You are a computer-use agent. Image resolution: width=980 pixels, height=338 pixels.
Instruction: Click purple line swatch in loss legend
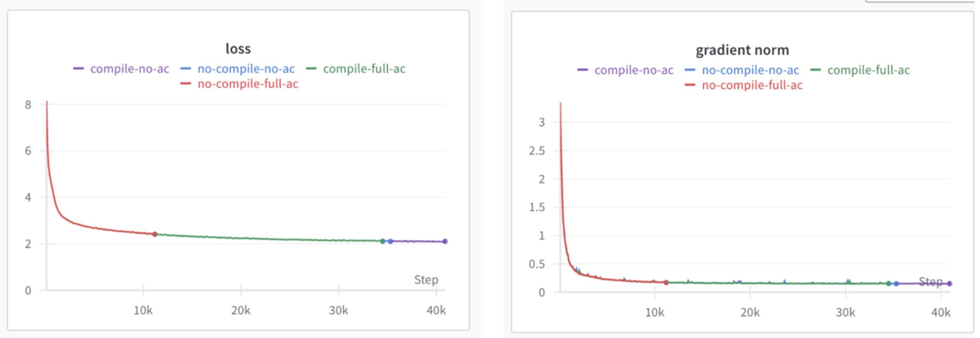tap(78, 69)
